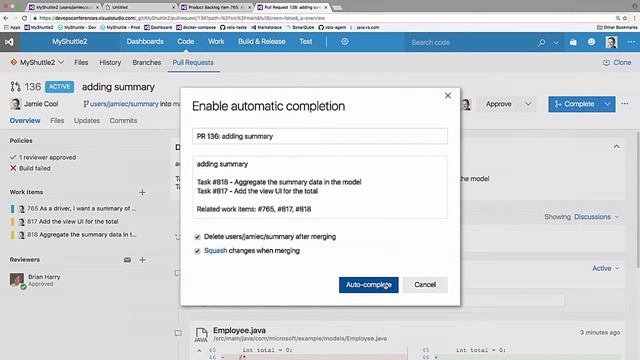Click Jamie Cool author avatar

(x=16, y=104)
